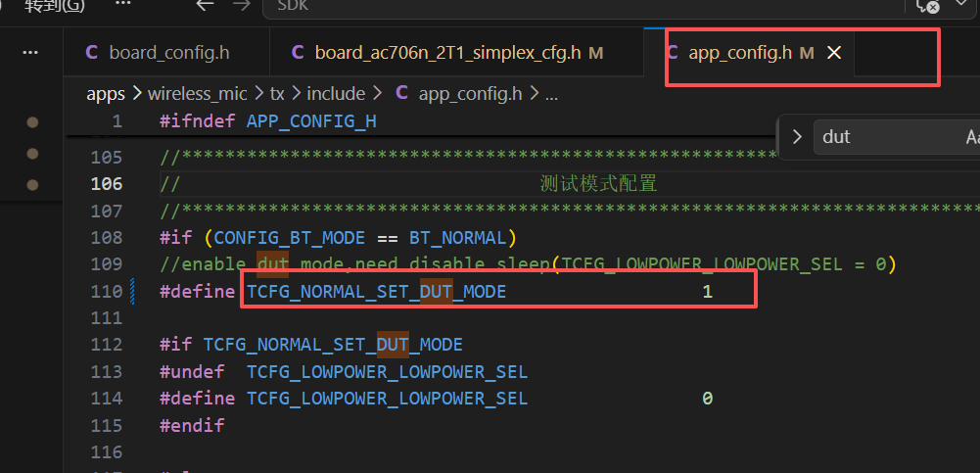The image size is (980, 473).
Task: Click BT_NORMAL on line 108
Action: click(x=457, y=238)
